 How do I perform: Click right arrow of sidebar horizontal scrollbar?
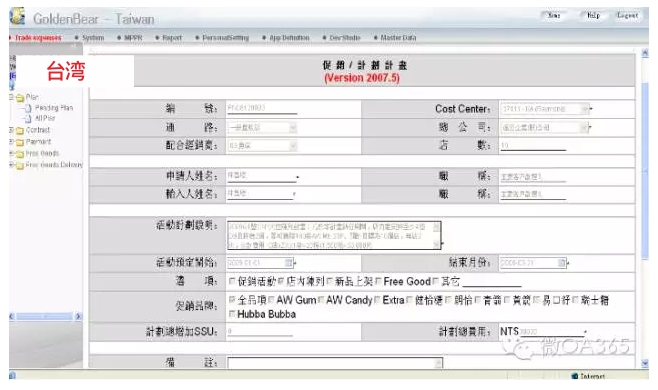pos(78,317)
